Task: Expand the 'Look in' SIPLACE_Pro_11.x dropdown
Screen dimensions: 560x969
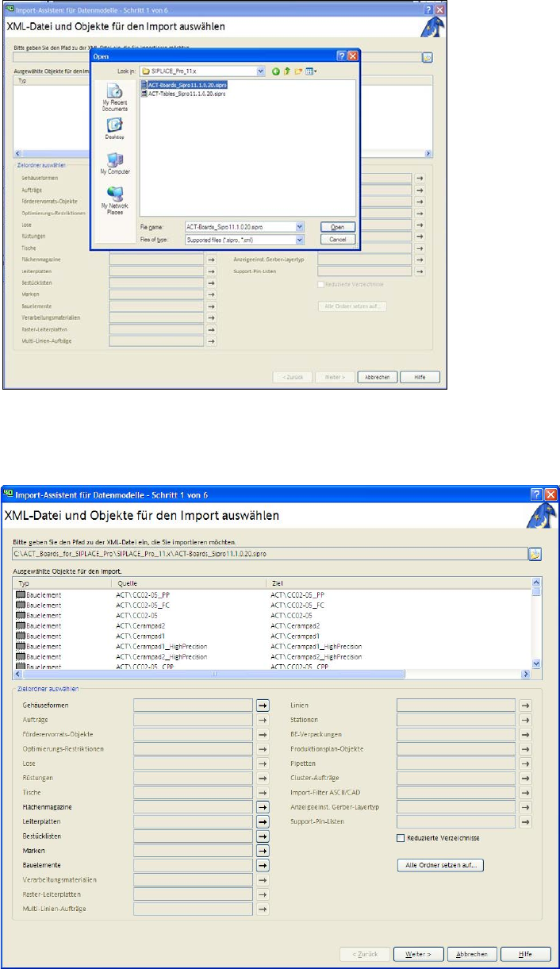Action: 261,71
